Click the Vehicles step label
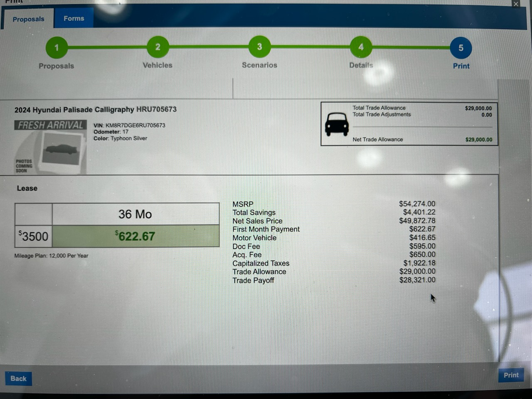Screen dimensions: 532x399 [x=158, y=65]
